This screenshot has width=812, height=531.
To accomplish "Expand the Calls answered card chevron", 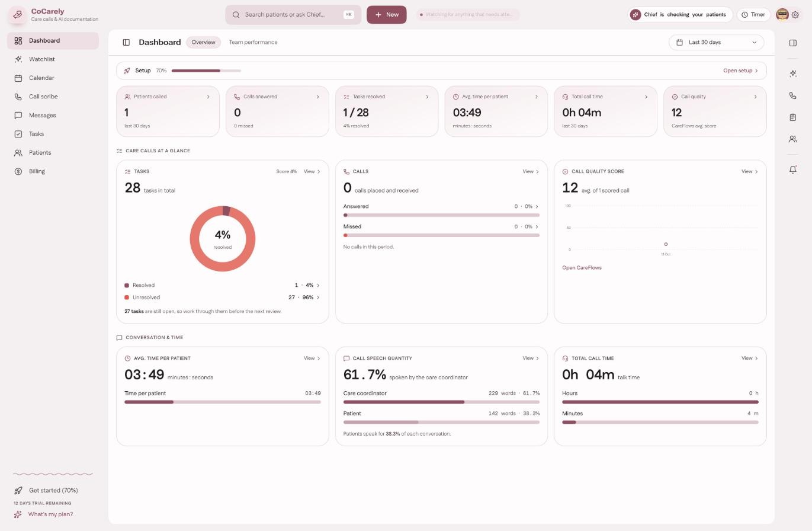I will [x=317, y=97].
